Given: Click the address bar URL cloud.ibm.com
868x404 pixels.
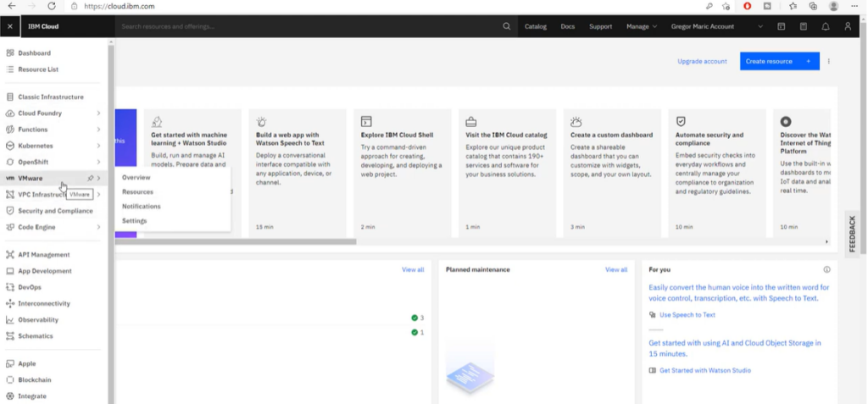Looking at the screenshot, I should pos(119,7).
